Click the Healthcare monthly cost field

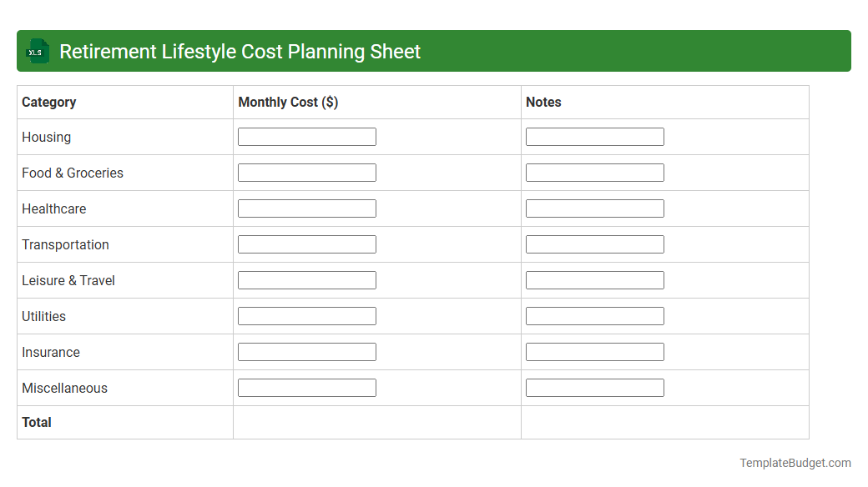pyautogui.click(x=306, y=208)
